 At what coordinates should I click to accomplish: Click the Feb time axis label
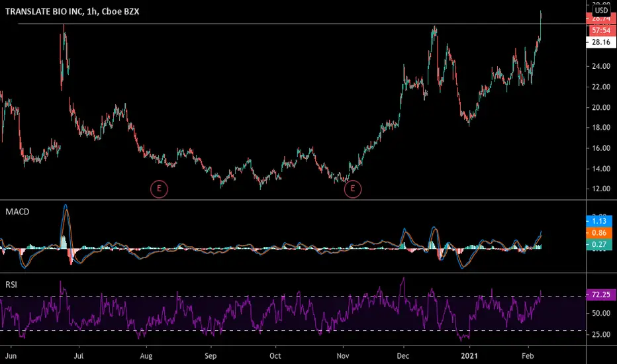528,356
